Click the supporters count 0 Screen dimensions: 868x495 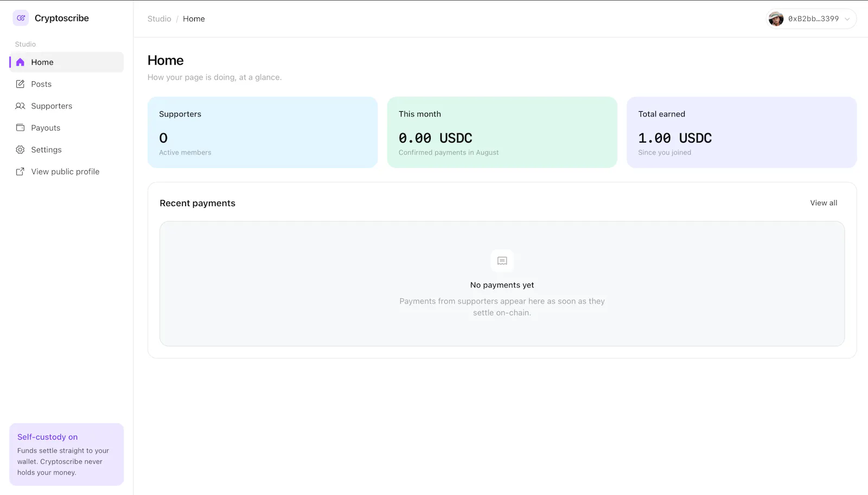163,138
